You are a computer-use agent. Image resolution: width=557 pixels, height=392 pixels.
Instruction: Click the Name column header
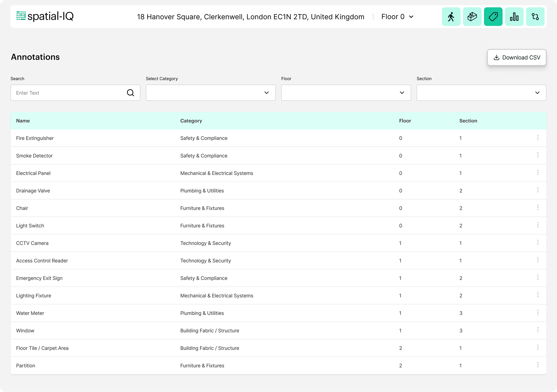[23, 121]
